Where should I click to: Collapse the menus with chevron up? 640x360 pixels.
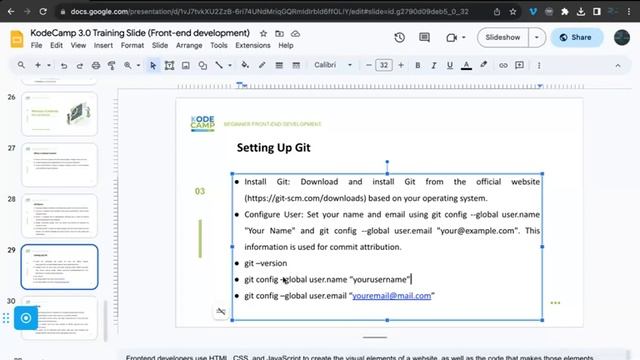click(x=618, y=66)
